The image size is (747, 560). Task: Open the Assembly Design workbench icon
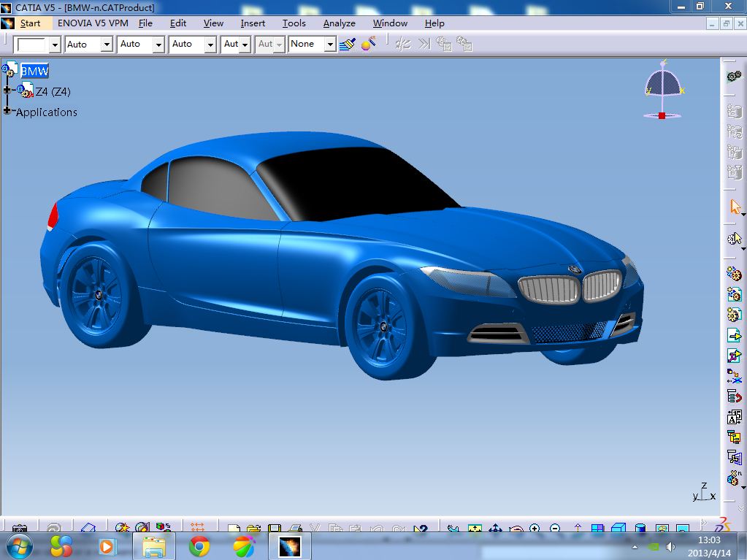pos(734,76)
